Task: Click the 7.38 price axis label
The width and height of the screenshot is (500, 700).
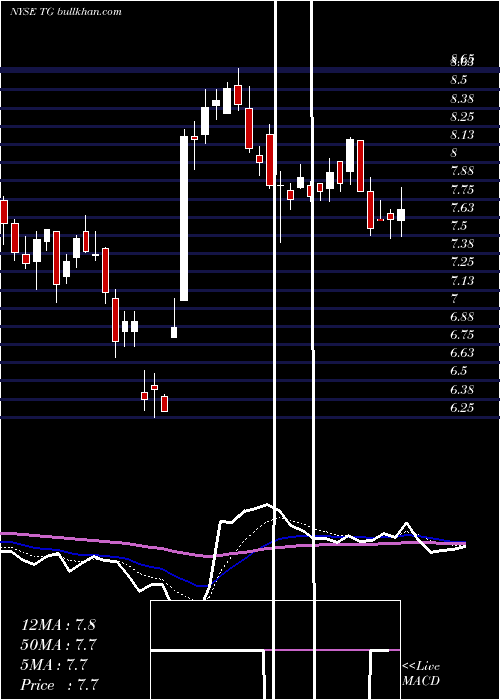Action: tap(462, 244)
